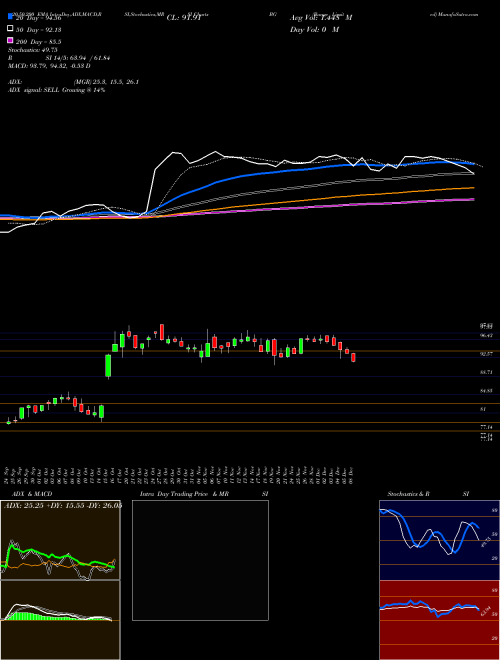Viewport: 500px width, 660px height.
Task: Click the 'Avg Vol: 1.445 M' label
Action: tap(321, 18)
